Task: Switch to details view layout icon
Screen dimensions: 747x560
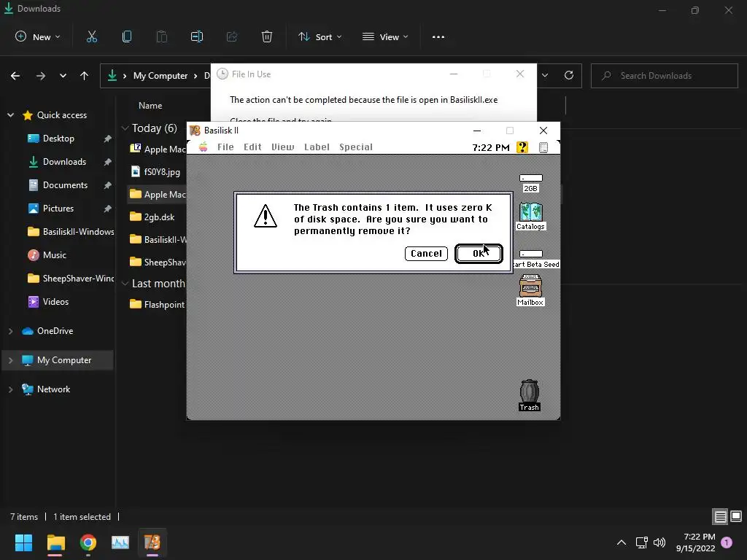Action: point(720,517)
